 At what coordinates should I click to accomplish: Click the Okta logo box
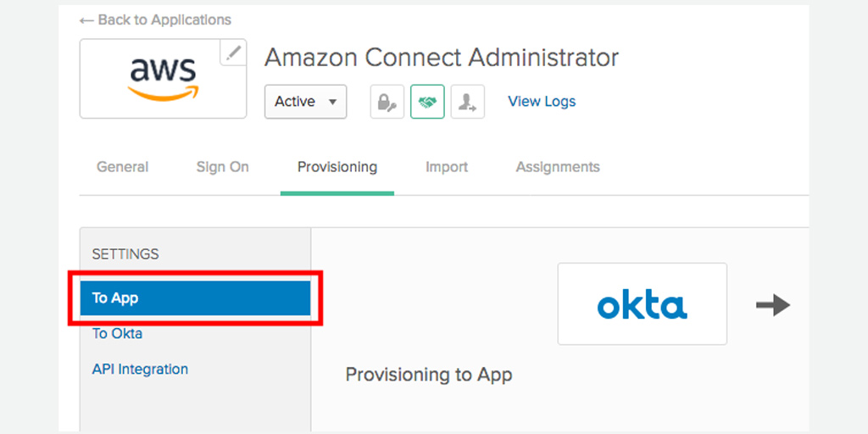(x=643, y=304)
